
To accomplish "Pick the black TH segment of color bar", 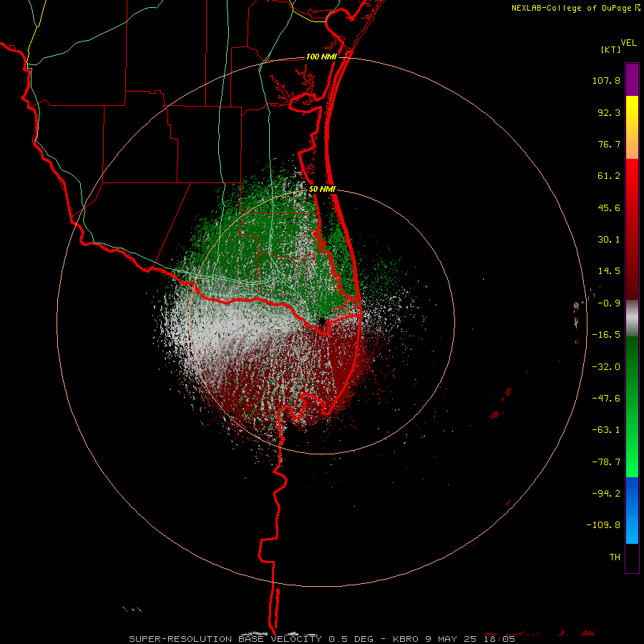I will coord(632,558).
